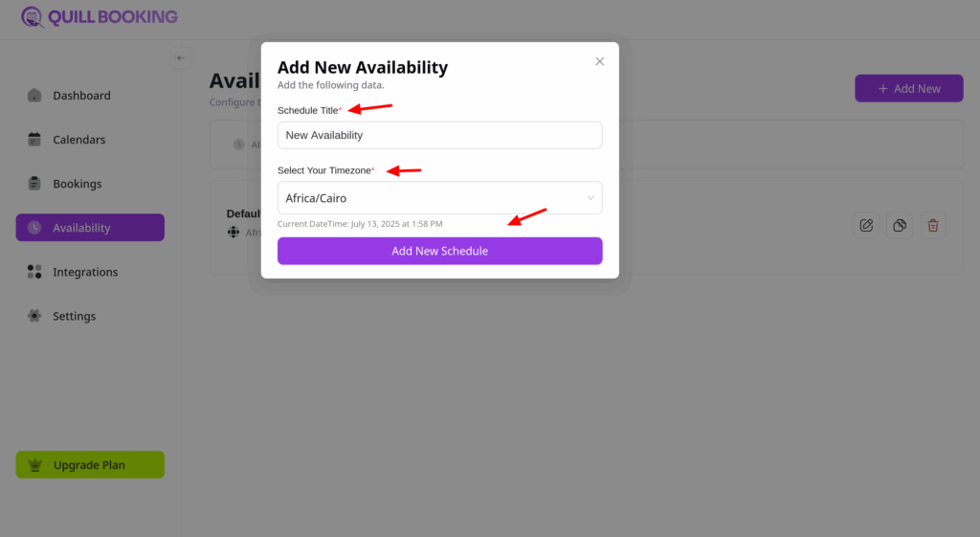Click the Quill Booking logo
This screenshot has width=980, height=537.
[x=100, y=17]
